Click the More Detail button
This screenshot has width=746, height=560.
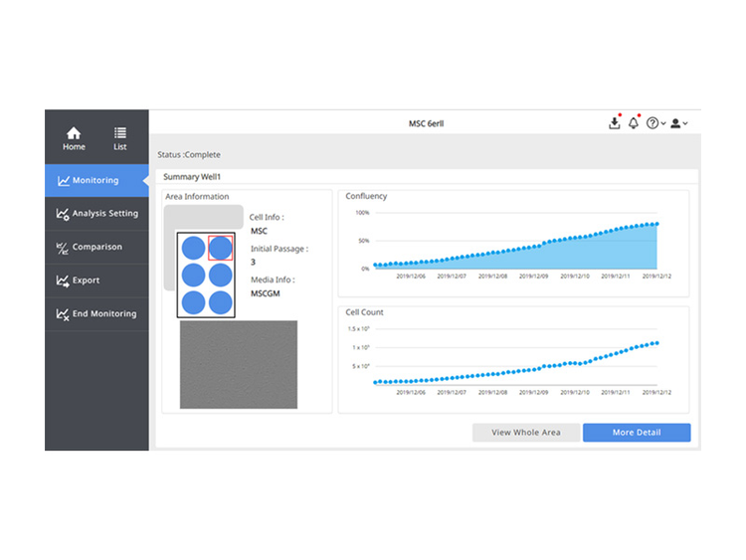tap(636, 433)
